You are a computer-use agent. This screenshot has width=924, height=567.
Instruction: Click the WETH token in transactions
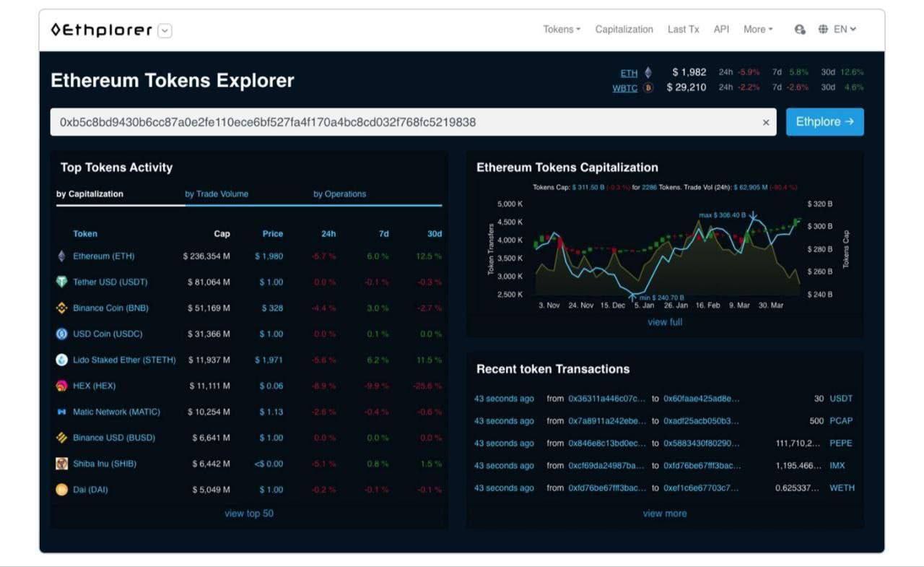(842, 488)
